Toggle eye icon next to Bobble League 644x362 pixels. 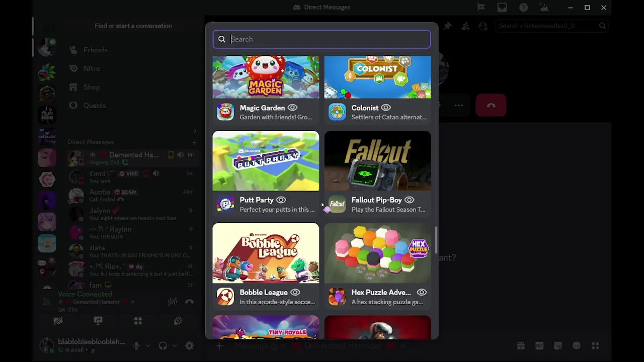[295, 292]
